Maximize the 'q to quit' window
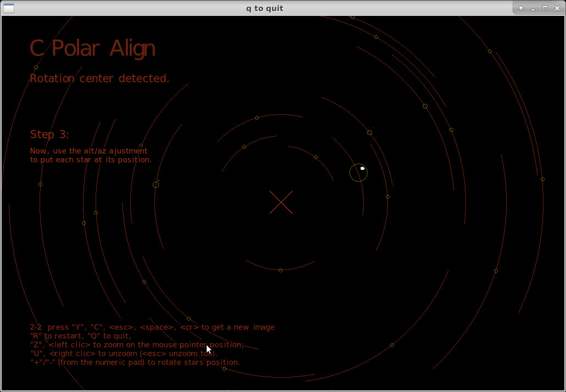Viewport: 566px width, 392px height. point(545,8)
